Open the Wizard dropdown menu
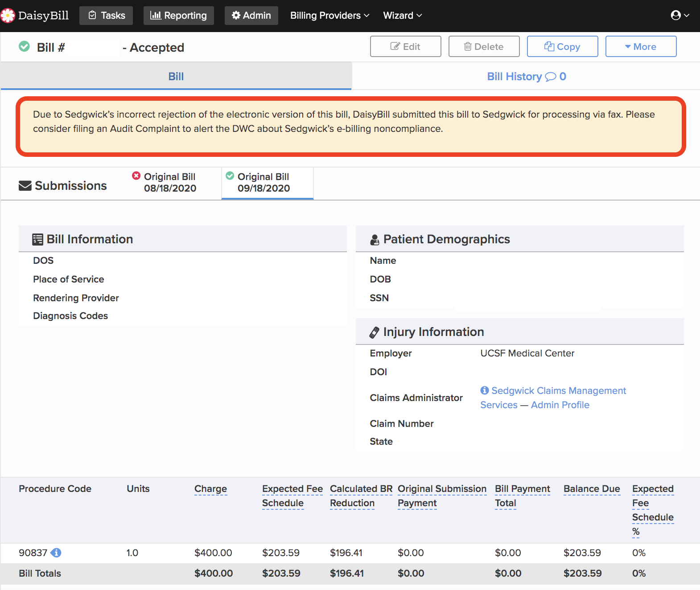Viewport: 700px width, 590px height. (x=402, y=16)
